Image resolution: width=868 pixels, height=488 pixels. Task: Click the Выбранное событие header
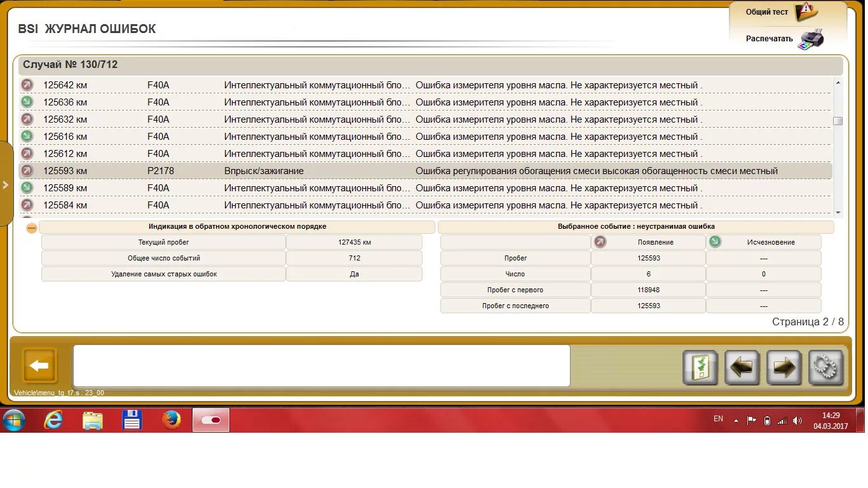point(636,226)
